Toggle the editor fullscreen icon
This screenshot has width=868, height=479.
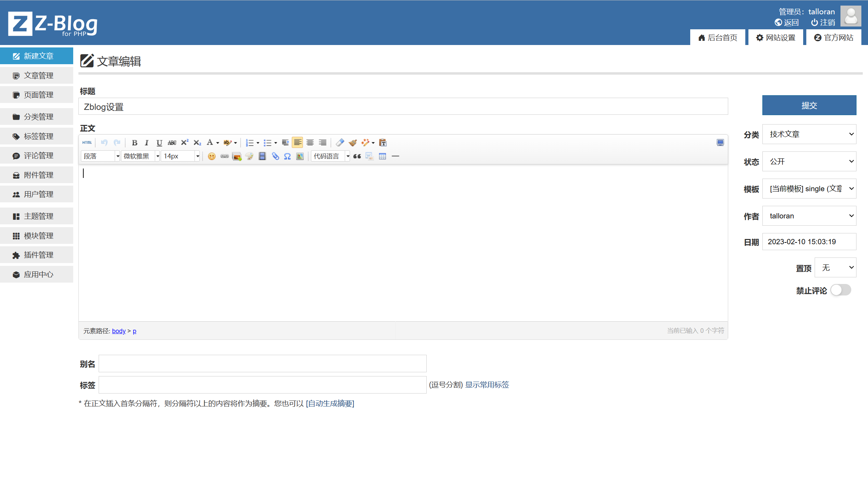[720, 143]
